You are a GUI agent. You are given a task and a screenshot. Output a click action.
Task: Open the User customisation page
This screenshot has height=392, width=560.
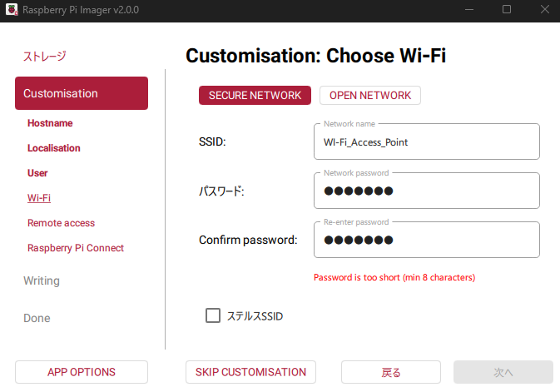pyautogui.click(x=37, y=173)
